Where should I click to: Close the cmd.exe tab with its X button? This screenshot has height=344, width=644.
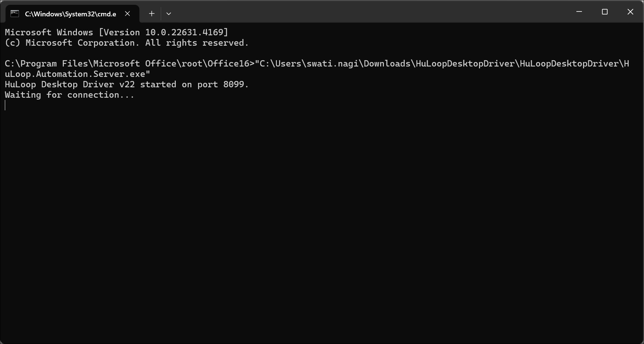[x=127, y=13]
